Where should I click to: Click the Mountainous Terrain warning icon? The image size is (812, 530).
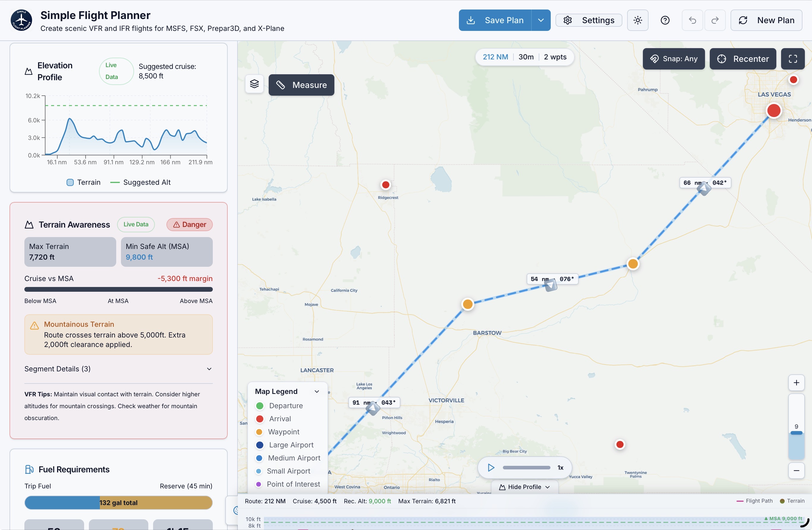tap(34, 326)
